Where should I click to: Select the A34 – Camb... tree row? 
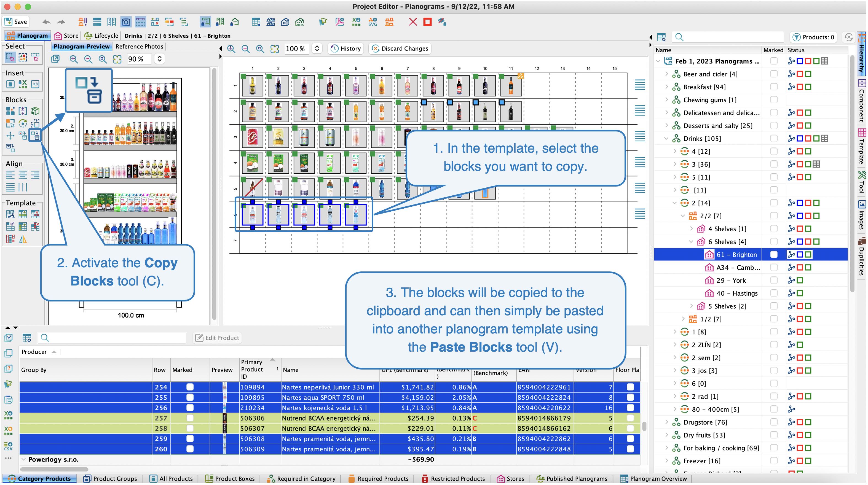[x=738, y=267]
